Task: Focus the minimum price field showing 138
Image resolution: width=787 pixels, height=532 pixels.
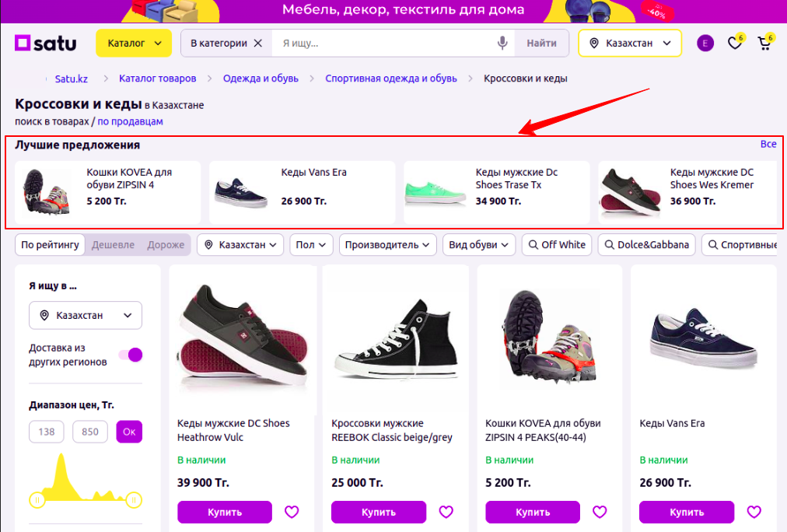Action: tap(47, 432)
